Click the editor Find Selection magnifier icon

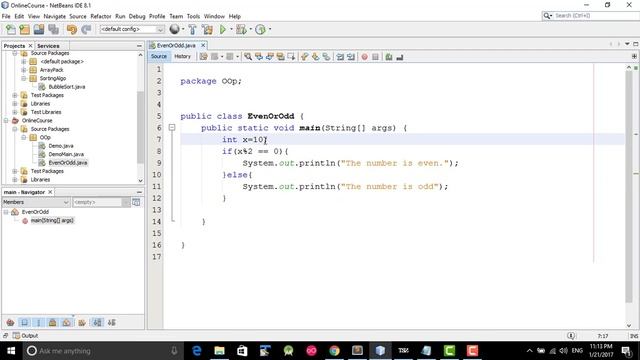tap(248, 57)
